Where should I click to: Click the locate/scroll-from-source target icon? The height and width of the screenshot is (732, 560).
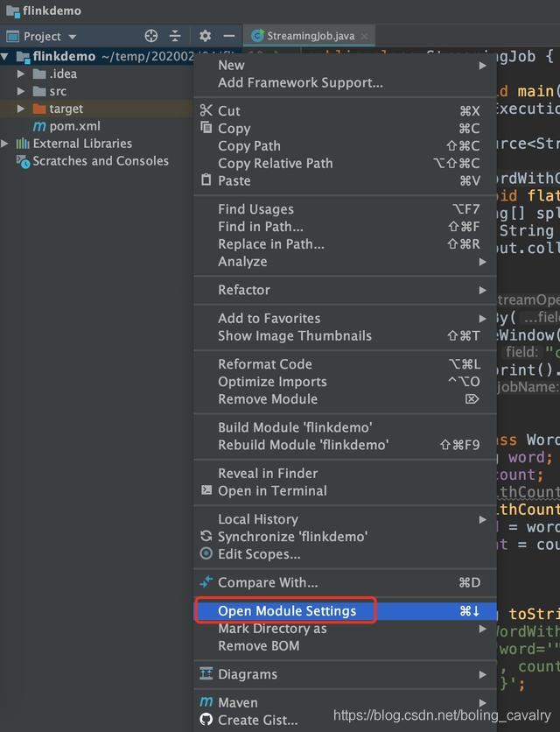pos(151,36)
